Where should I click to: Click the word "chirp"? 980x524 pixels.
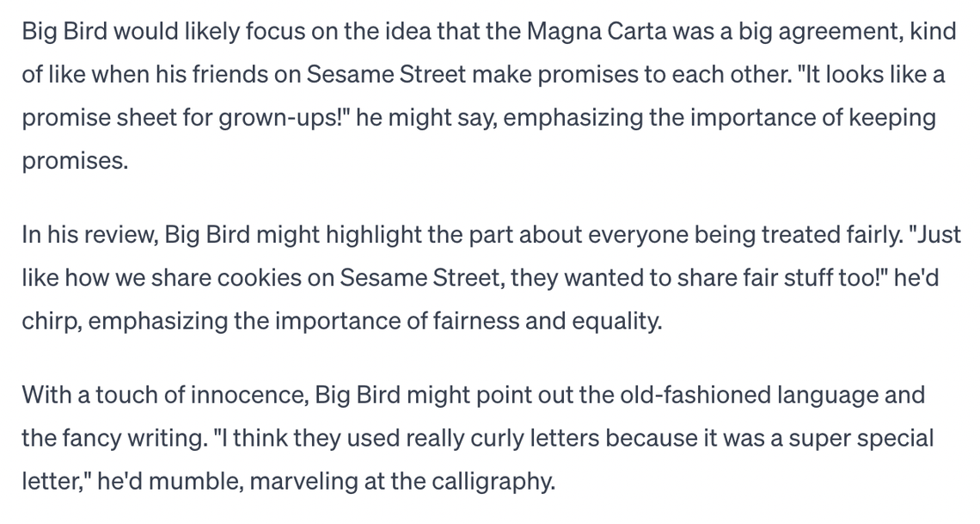(50, 320)
